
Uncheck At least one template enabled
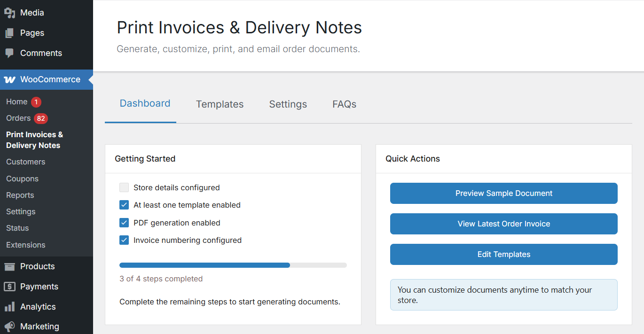click(124, 205)
